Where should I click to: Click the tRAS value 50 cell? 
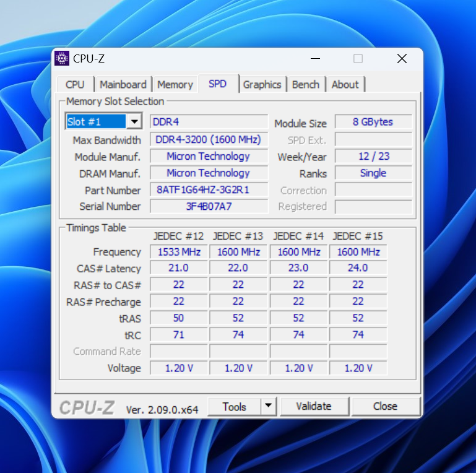(179, 318)
